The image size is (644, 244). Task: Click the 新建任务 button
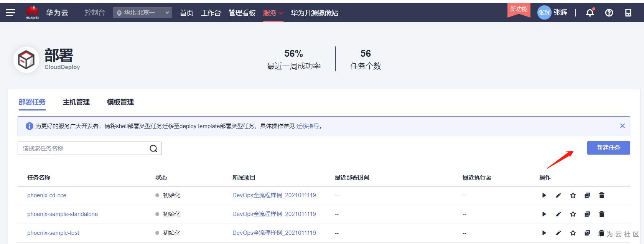pos(608,148)
